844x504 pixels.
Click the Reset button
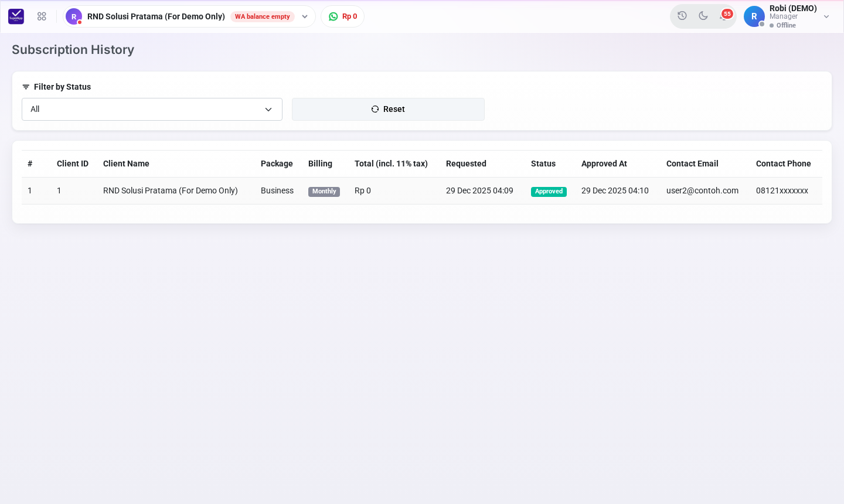(x=388, y=109)
